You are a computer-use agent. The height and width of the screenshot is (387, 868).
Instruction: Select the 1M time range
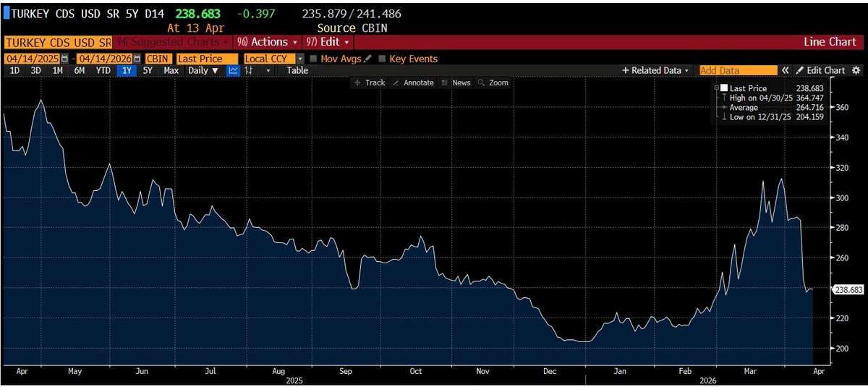(57, 70)
